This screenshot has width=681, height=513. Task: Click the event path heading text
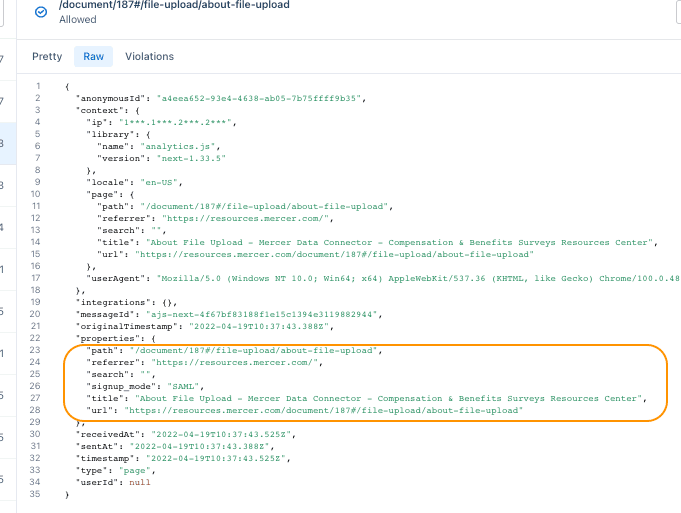tap(175, 5)
